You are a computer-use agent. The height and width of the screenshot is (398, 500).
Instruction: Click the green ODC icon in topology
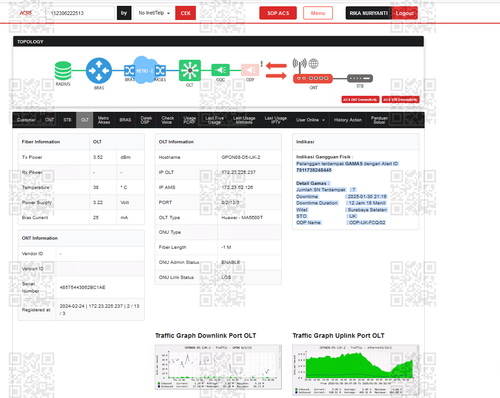tap(220, 70)
